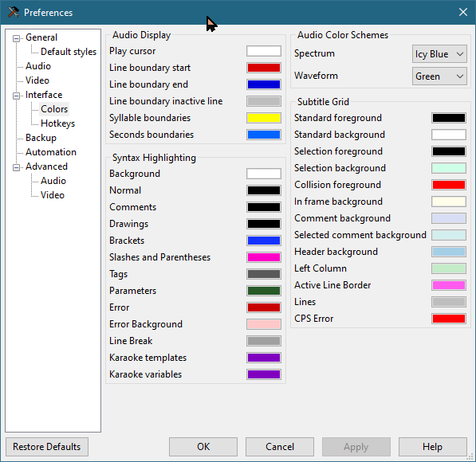Click the Karaoke templates purple swatch
The width and height of the screenshot is (476, 462).
[264, 358]
